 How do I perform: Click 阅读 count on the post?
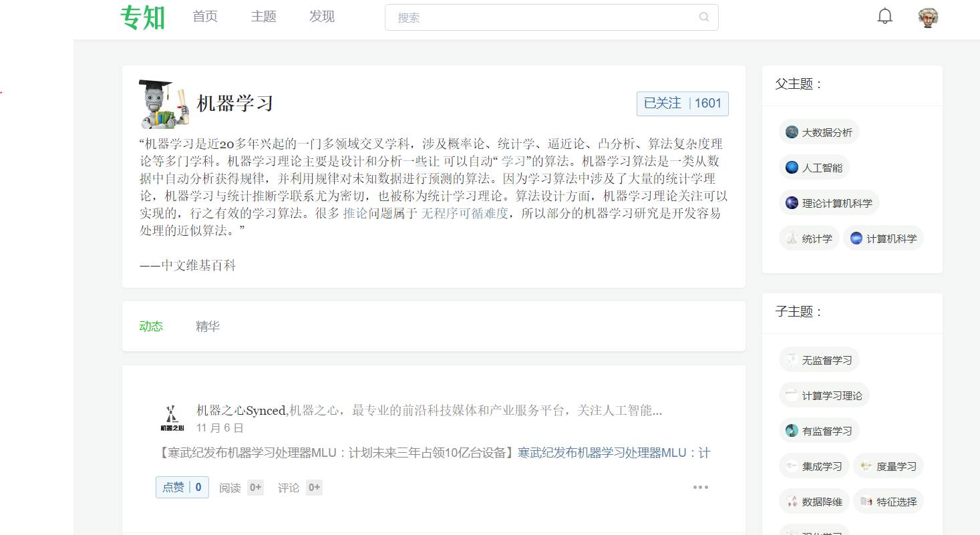(x=241, y=488)
